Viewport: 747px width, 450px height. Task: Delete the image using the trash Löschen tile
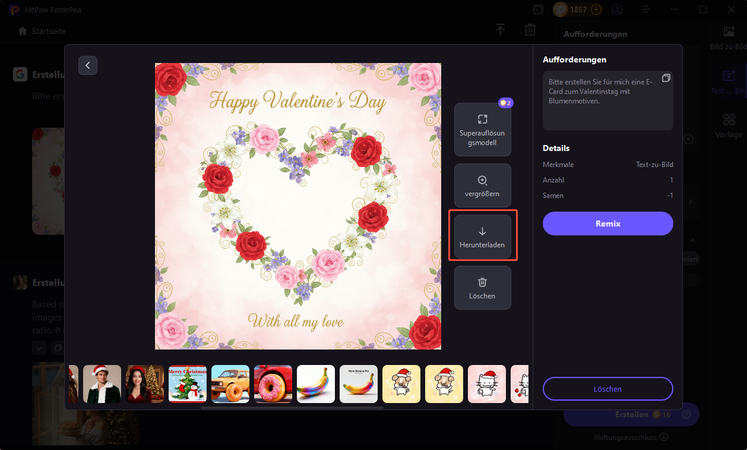pyautogui.click(x=482, y=288)
